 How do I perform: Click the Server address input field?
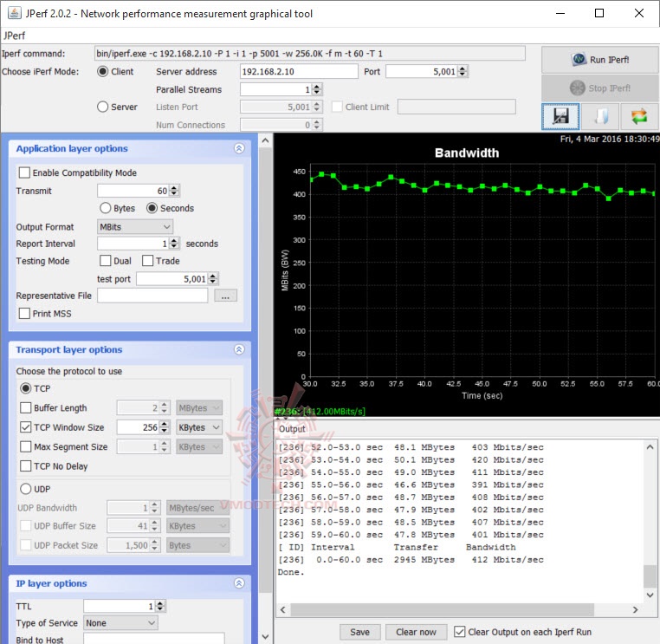(x=299, y=72)
